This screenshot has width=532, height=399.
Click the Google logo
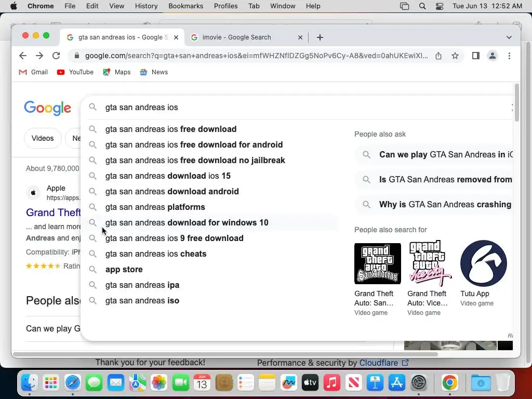tap(47, 108)
